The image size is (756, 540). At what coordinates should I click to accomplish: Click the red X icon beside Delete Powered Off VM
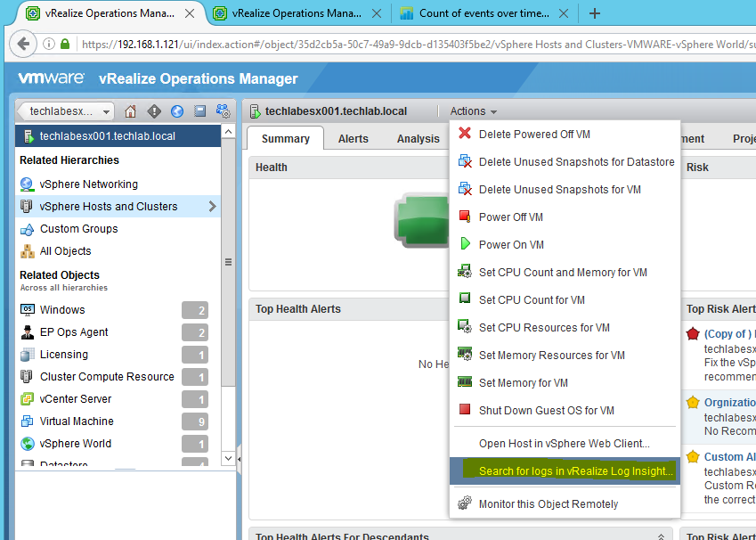tap(465, 133)
